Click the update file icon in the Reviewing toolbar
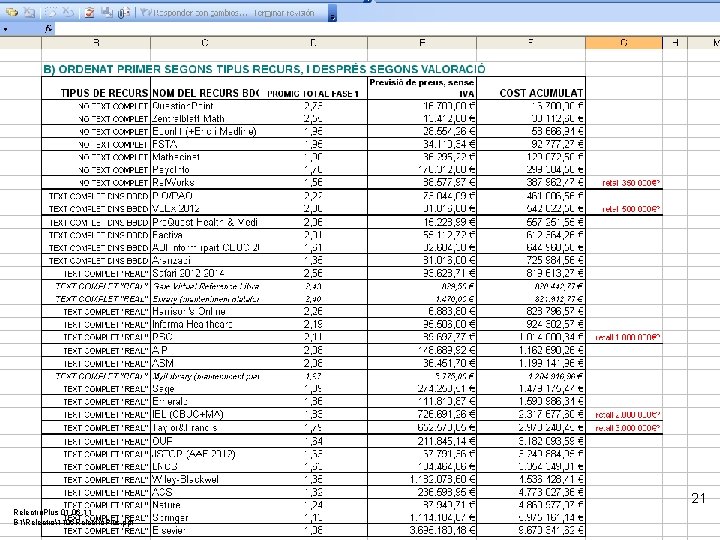 point(107,12)
